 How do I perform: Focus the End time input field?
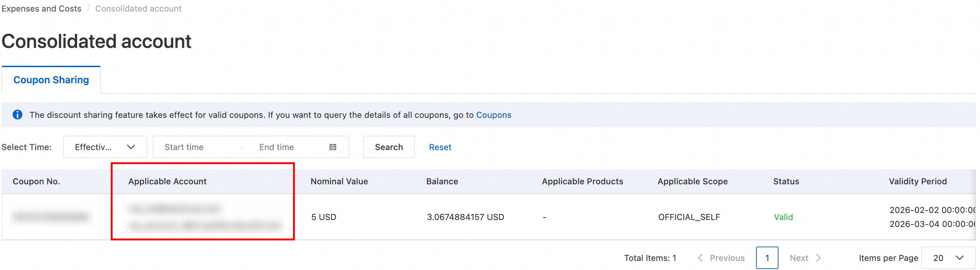[289, 147]
